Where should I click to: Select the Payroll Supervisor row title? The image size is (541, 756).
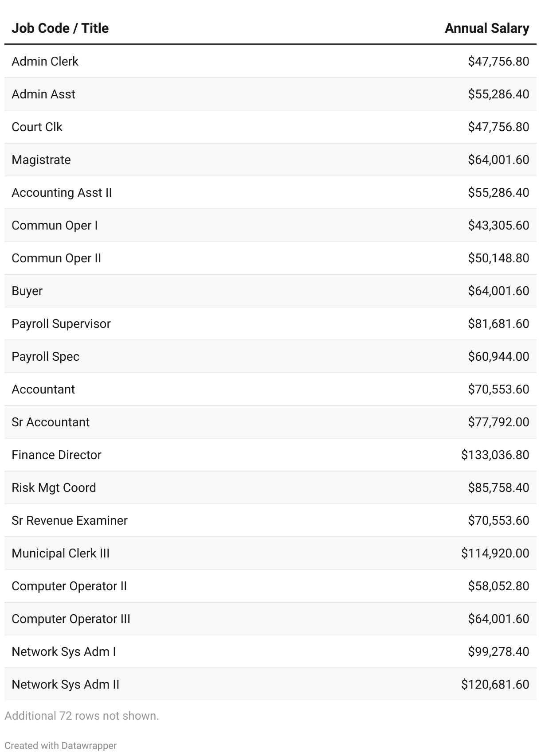(61, 323)
